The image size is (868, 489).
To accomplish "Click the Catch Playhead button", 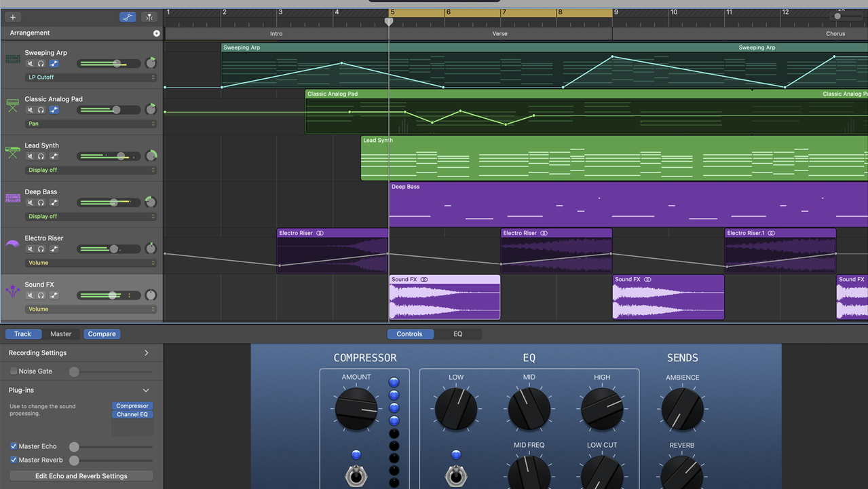I will [x=149, y=17].
